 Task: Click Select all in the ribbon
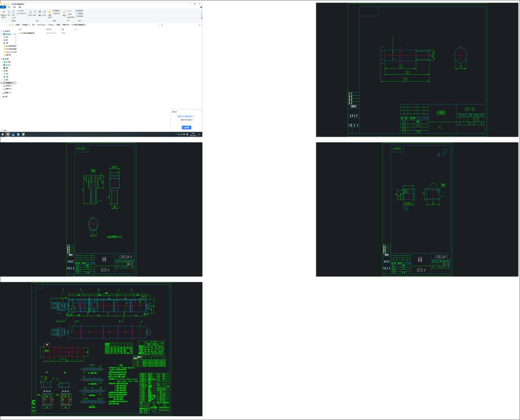pyautogui.click(x=79, y=11)
